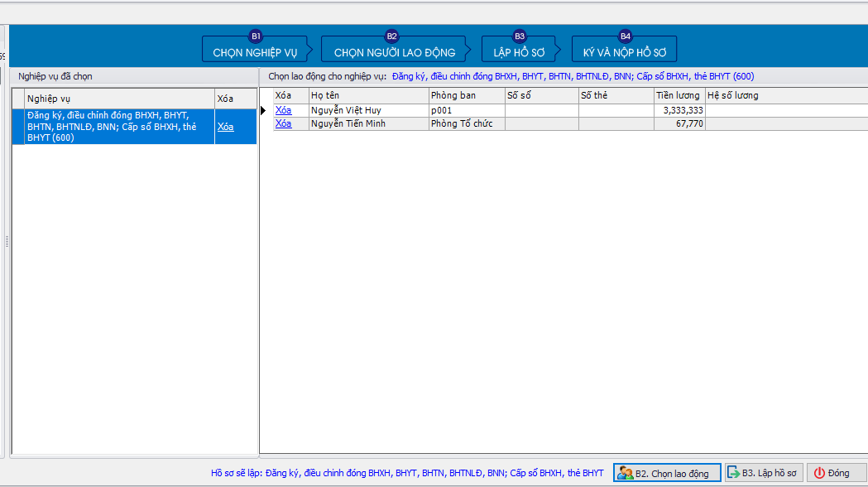Click the people icon on B2. Chọn lao động
The image size is (868, 487).
[x=625, y=473]
